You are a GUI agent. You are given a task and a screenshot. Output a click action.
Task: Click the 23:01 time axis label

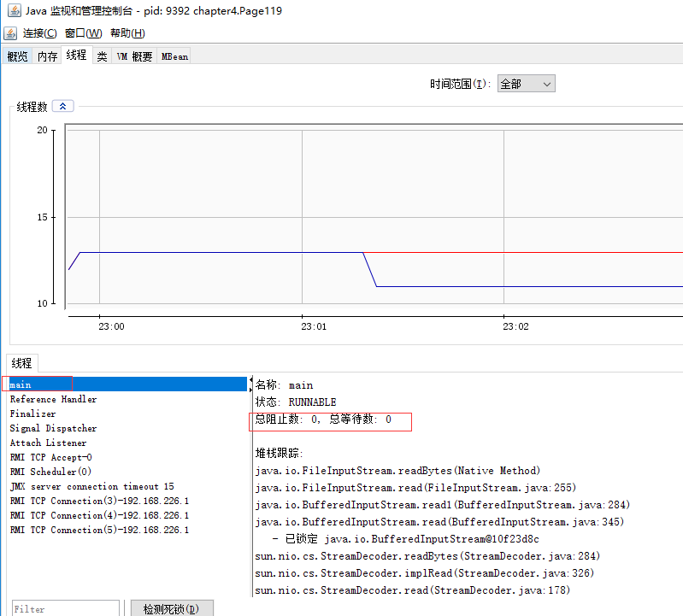point(314,326)
